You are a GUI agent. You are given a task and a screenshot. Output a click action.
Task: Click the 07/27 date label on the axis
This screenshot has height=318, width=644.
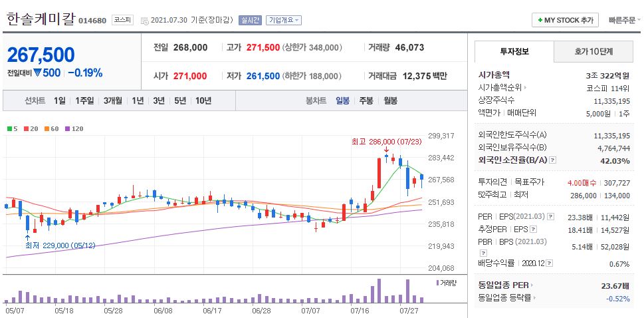[x=409, y=310]
